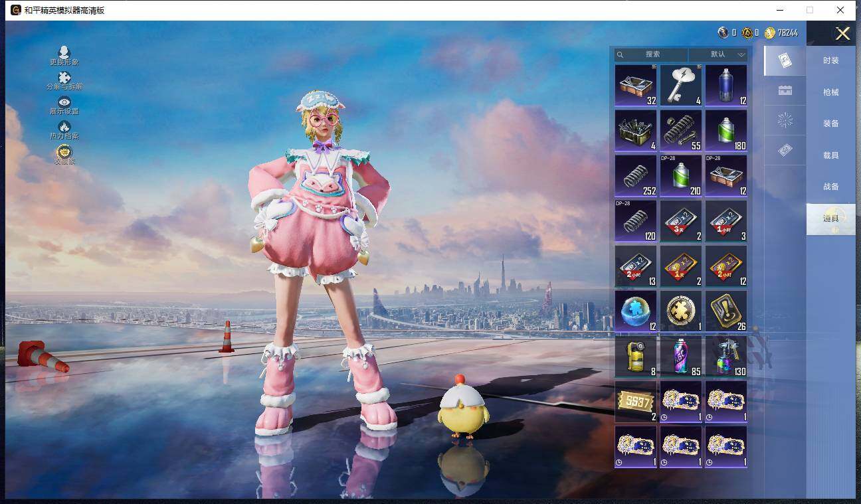
Task: Select the gold x2 card labeled 2小时
Action: pyautogui.click(x=726, y=266)
